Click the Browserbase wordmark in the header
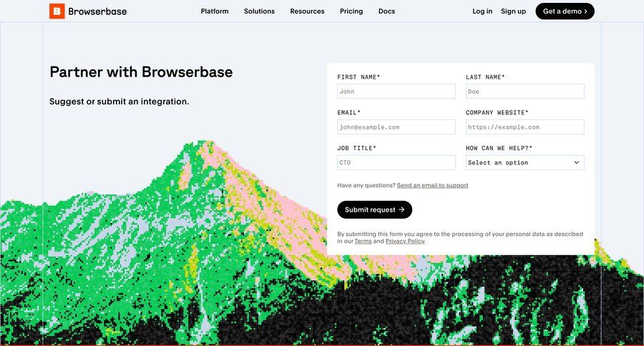644x346 pixels. [97, 11]
